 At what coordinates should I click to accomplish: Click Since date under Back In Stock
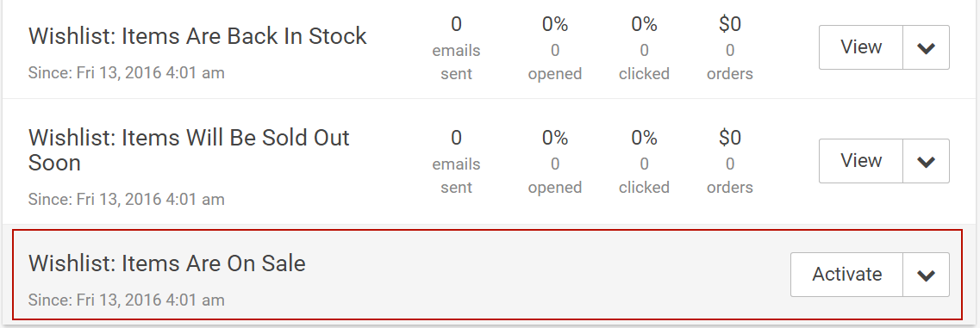pos(126,73)
